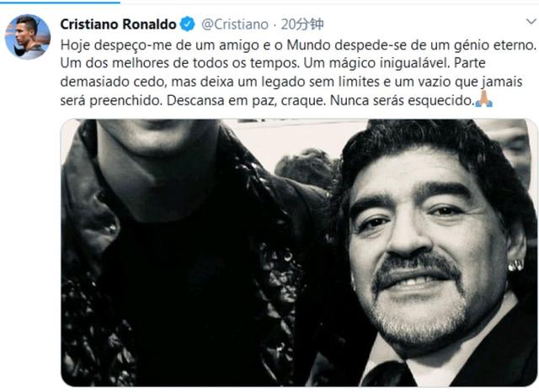Open the 20分钟 timestamp link
The width and height of the screenshot is (539, 392).
tap(302, 24)
